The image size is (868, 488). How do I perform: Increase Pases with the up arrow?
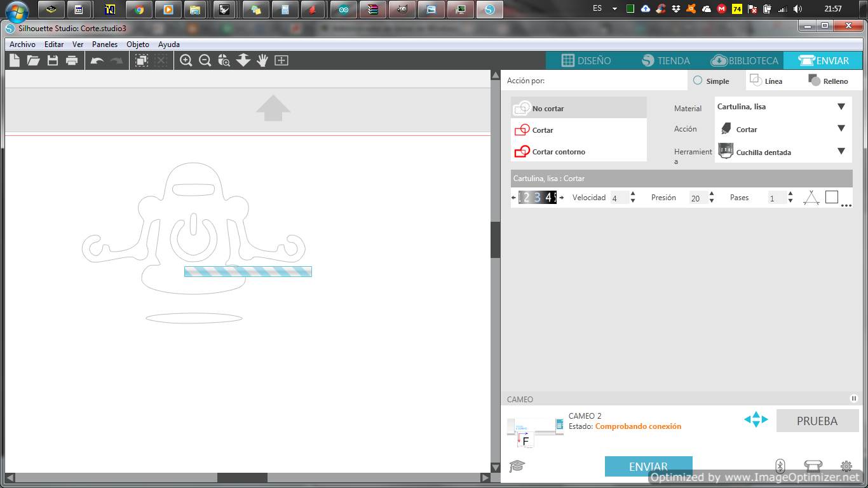click(790, 194)
